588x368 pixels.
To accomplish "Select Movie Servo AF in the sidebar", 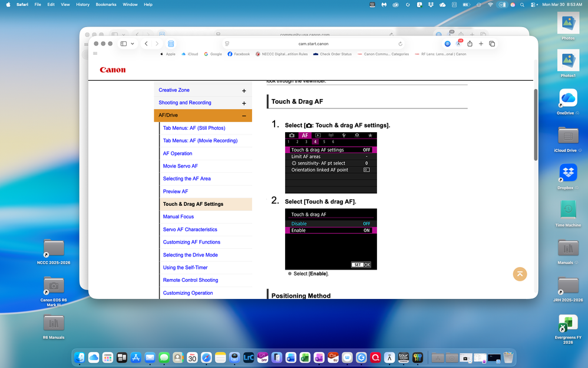I will (180, 166).
